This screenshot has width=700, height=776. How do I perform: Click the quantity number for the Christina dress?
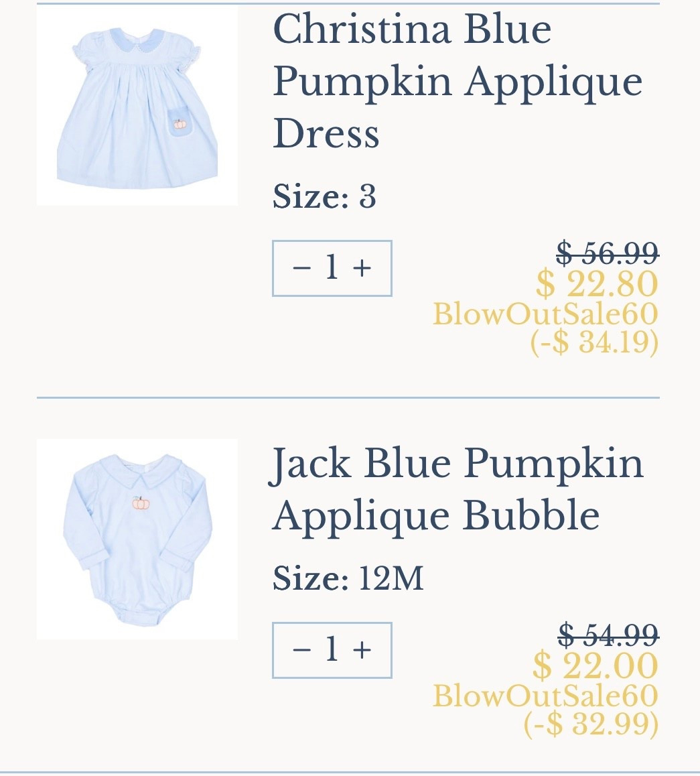(332, 268)
